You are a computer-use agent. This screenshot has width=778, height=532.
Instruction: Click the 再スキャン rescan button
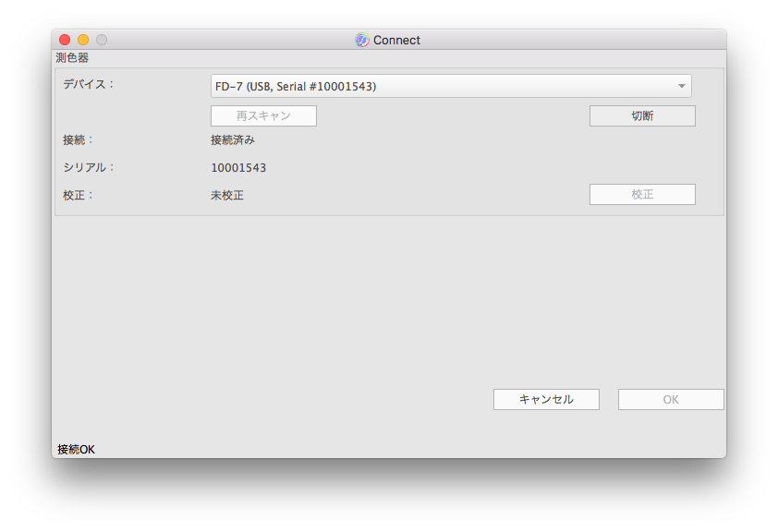point(263,116)
